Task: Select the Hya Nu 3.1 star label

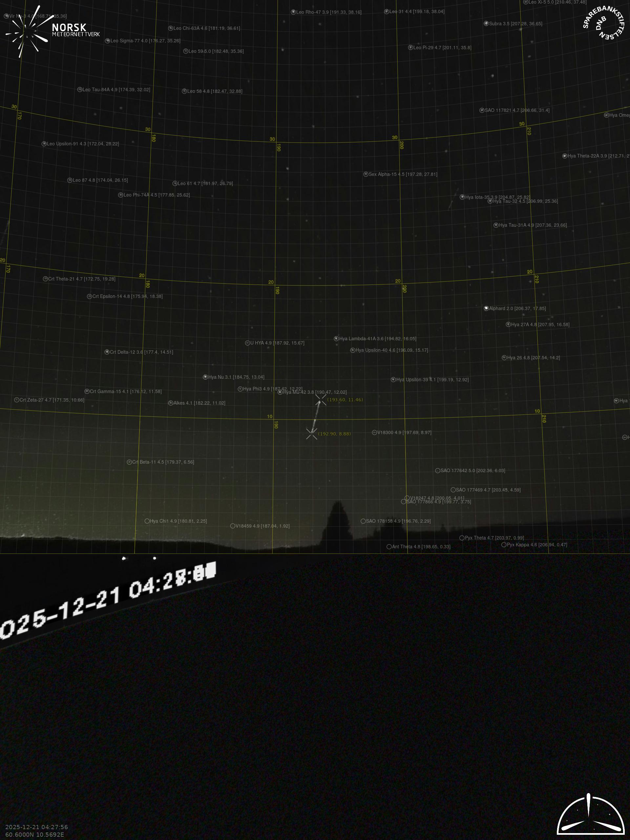Action: click(x=236, y=377)
